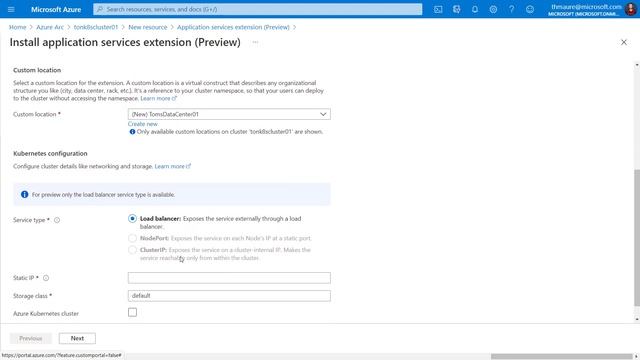Click the vertical scrollbar thumb
Screen dimensions: 640x360
tap(637, 238)
